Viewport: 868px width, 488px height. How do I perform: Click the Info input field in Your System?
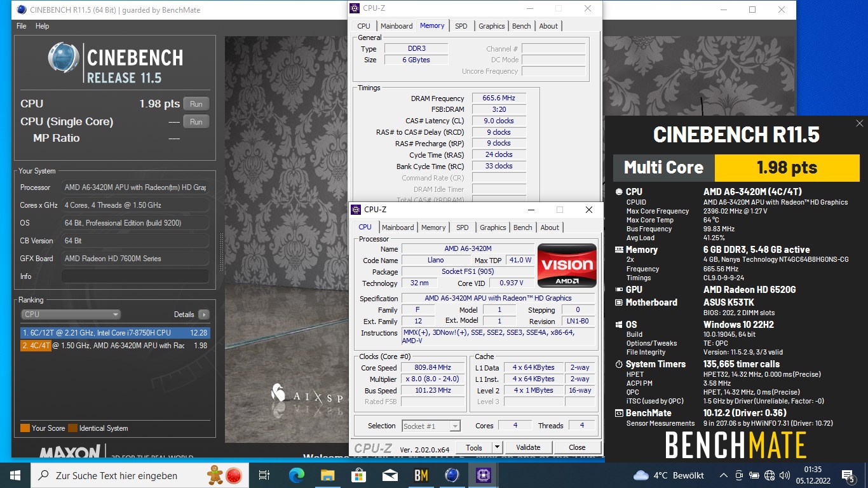click(x=135, y=276)
